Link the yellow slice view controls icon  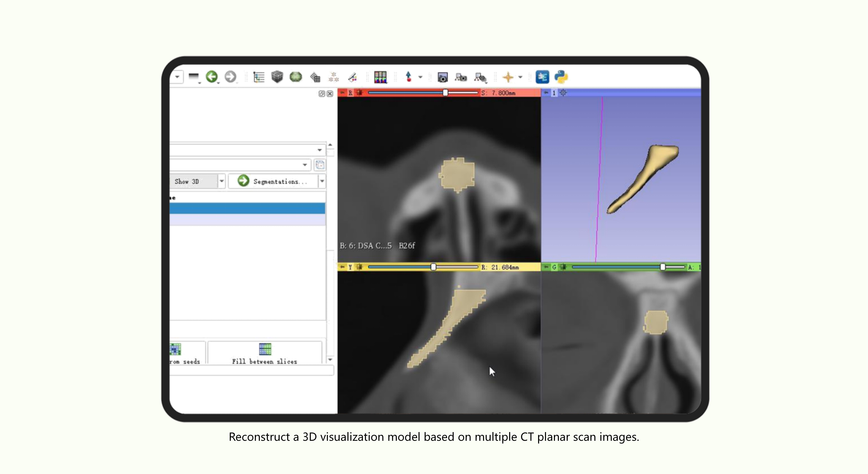[x=360, y=267]
